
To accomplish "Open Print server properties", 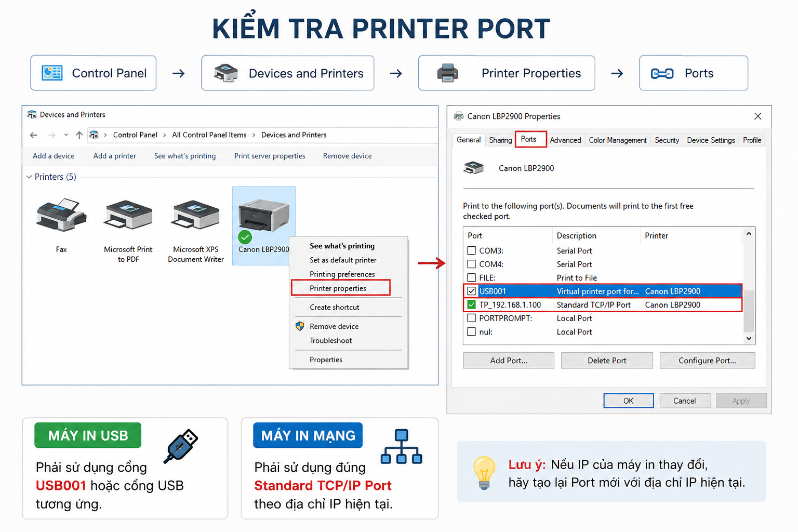I will click(x=270, y=156).
